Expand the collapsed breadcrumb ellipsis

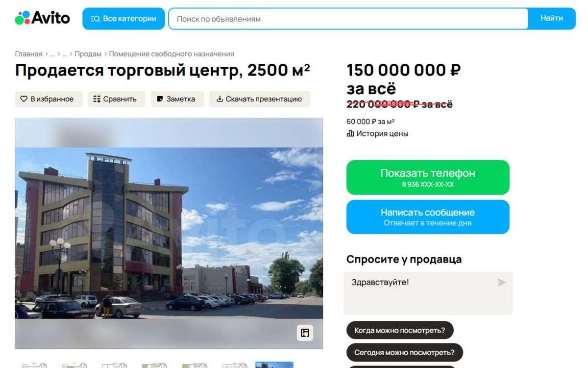[x=52, y=54]
